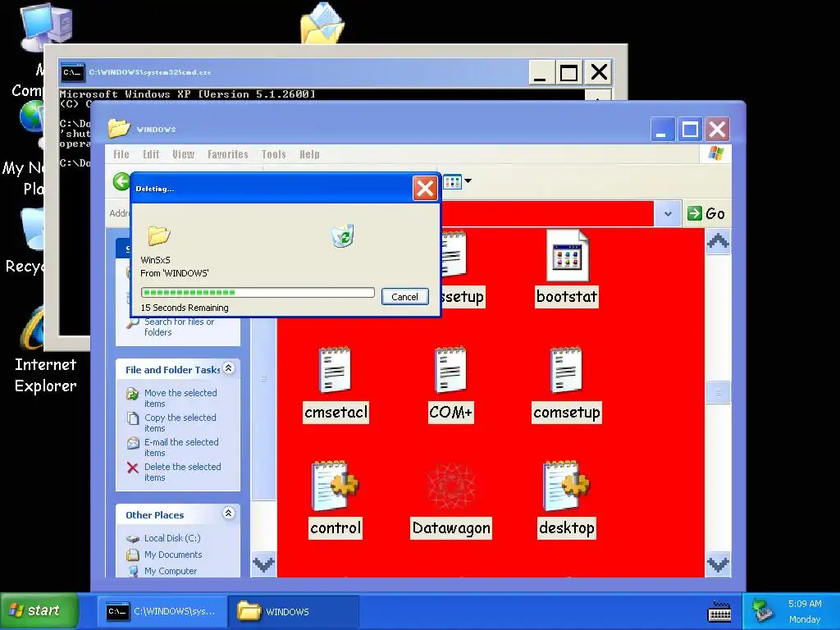The width and height of the screenshot is (840, 630).
Task: Switch to the cmd taskbar button
Action: pos(163,611)
